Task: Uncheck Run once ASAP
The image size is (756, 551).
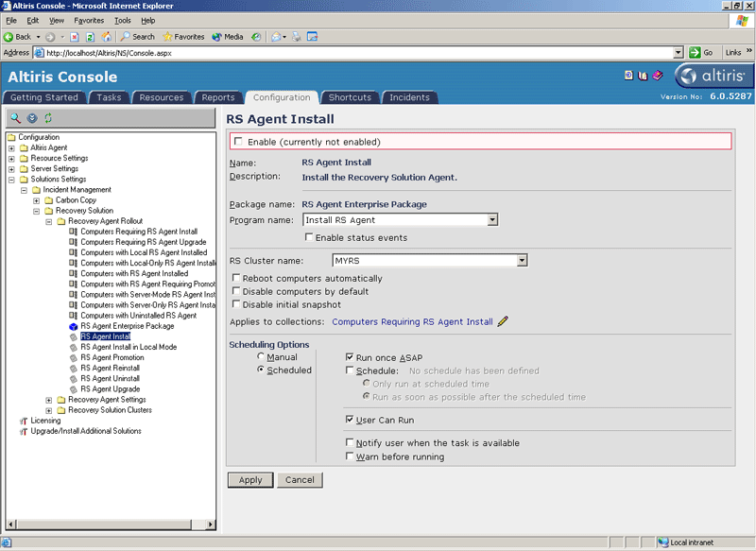Action: pyautogui.click(x=350, y=358)
